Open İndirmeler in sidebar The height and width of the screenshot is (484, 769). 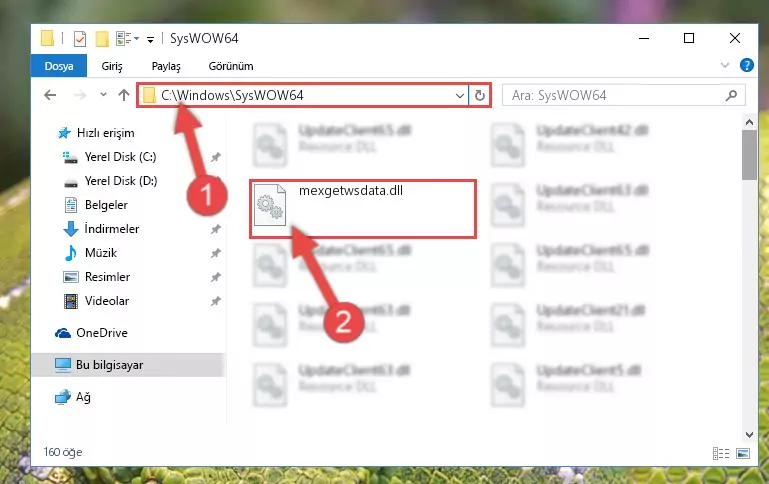[111, 229]
